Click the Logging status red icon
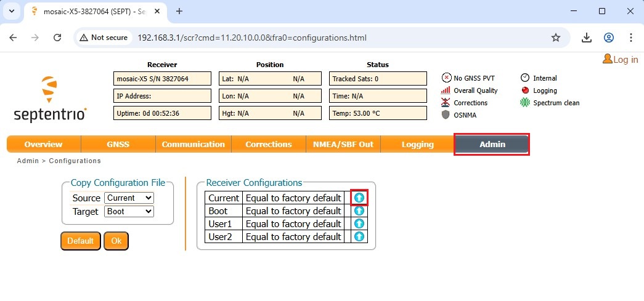 (x=525, y=90)
